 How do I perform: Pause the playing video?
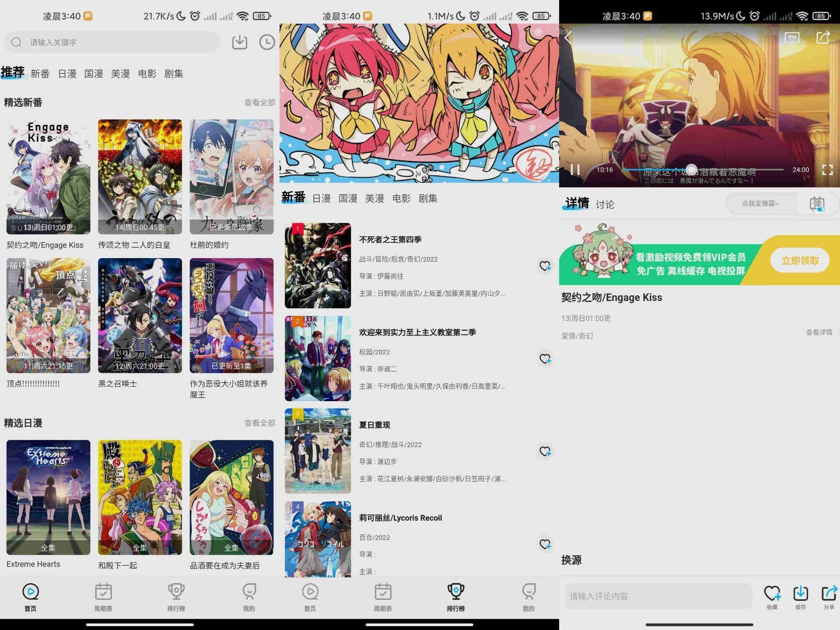[x=575, y=170]
